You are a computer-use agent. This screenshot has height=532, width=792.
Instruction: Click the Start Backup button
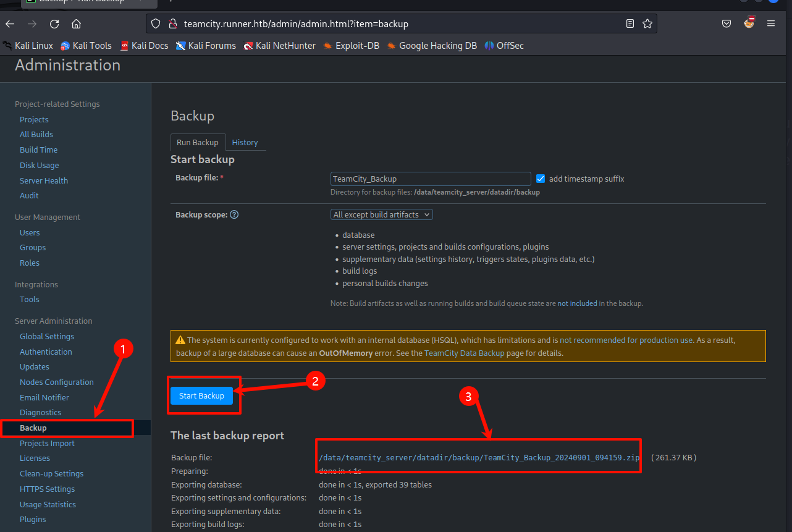(201, 395)
